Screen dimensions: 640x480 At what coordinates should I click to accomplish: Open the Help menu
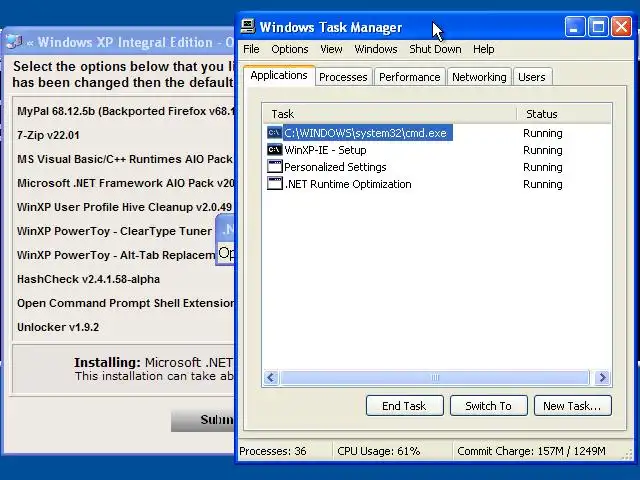(x=484, y=49)
